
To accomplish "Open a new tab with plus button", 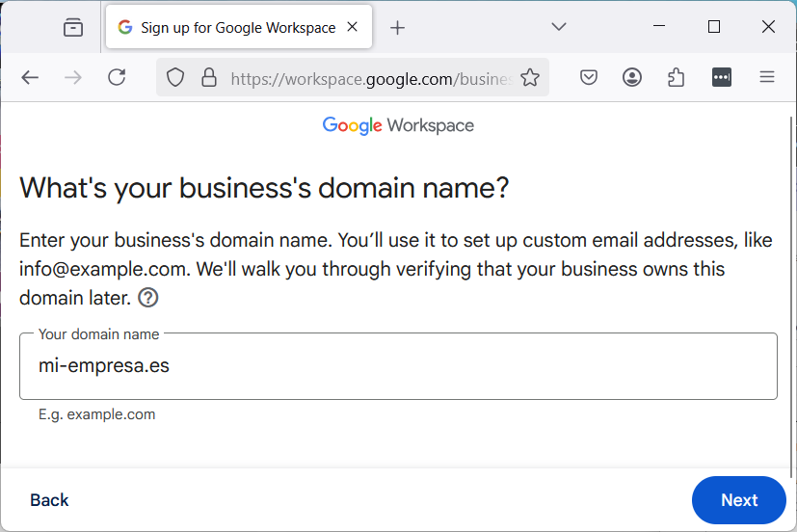I will pyautogui.click(x=398, y=28).
